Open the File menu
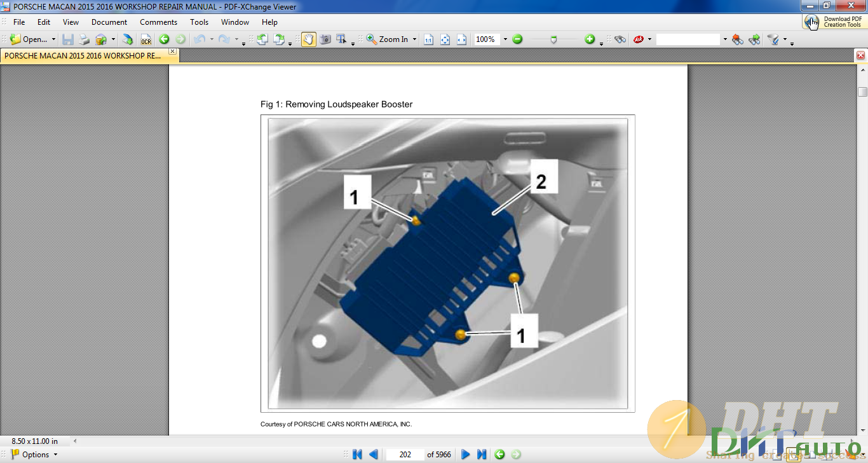Image resolution: width=868 pixels, height=463 pixels. click(x=19, y=22)
